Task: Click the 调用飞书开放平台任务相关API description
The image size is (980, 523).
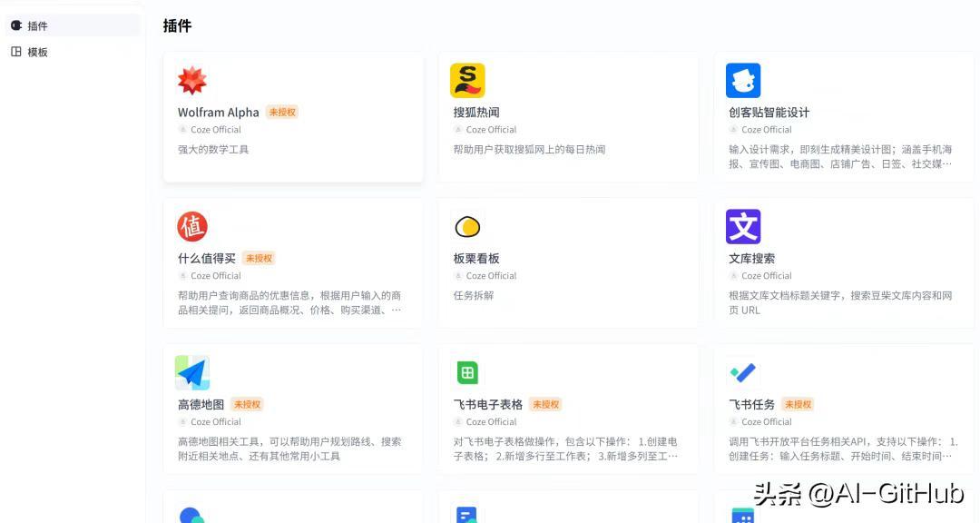Action: [843, 449]
